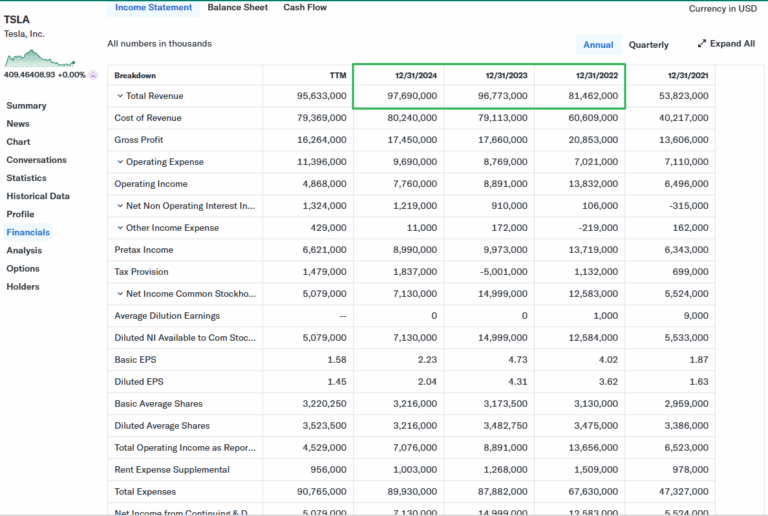Click the 12/31/2021 column header
Screen dimensions: 768x516
point(687,76)
